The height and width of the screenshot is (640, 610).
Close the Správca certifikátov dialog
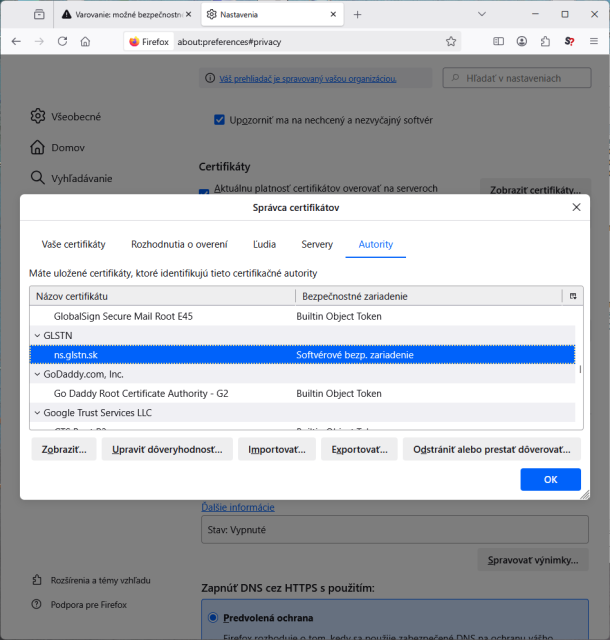[576, 207]
